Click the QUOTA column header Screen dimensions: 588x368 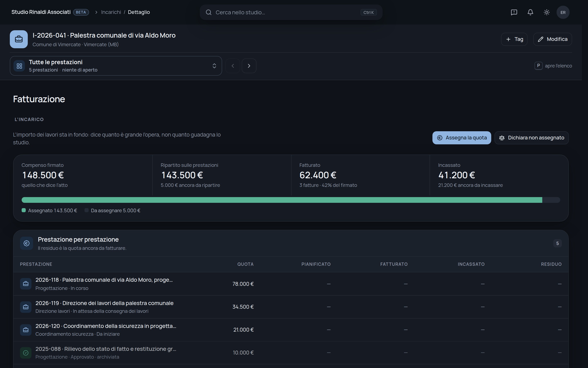(245, 264)
